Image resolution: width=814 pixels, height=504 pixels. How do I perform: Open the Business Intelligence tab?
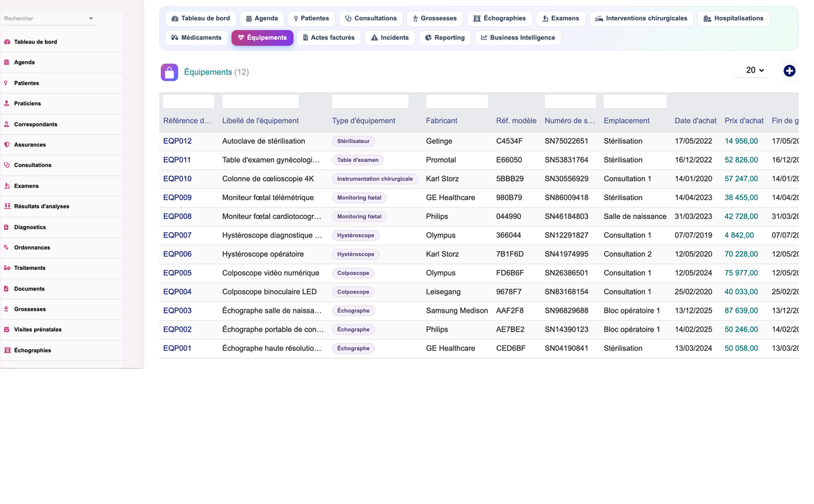[518, 37]
